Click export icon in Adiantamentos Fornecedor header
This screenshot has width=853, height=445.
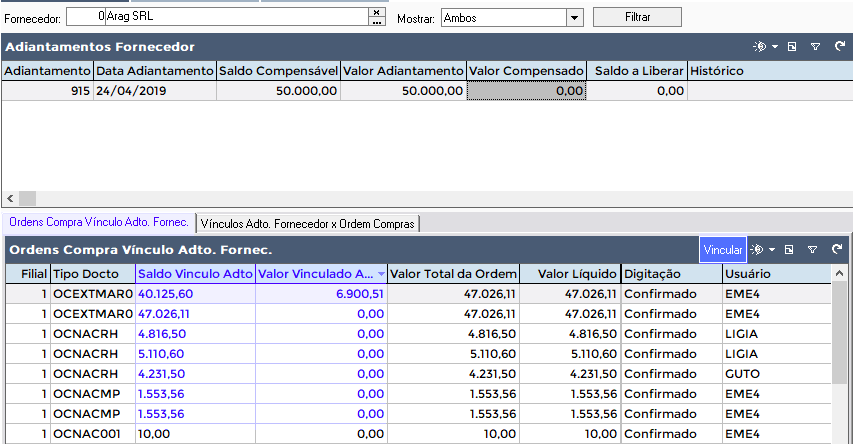pos(792,47)
